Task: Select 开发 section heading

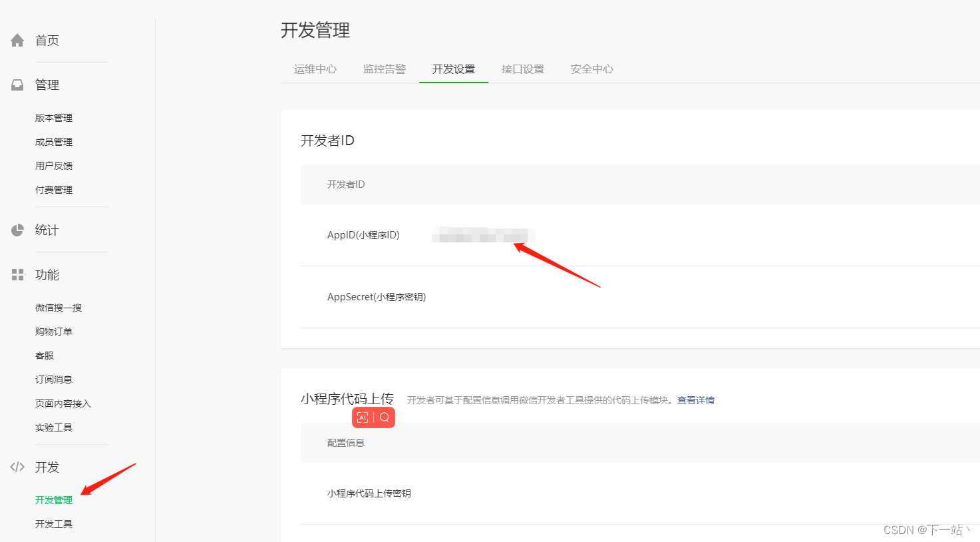Action: point(47,467)
